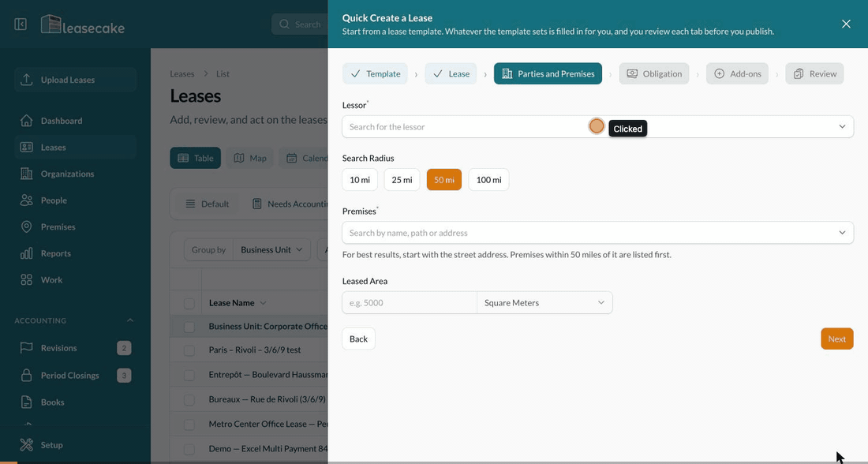Click the Back button
868x464 pixels.
click(359, 339)
